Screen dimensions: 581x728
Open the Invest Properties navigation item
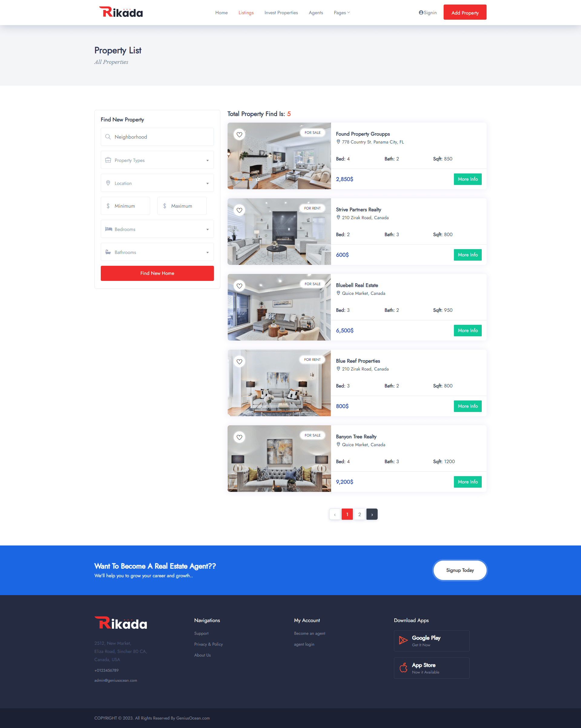click(281, 12)
